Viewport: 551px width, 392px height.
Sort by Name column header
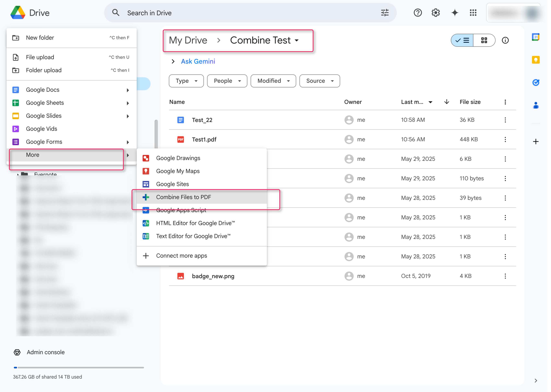tap(177, 102)
